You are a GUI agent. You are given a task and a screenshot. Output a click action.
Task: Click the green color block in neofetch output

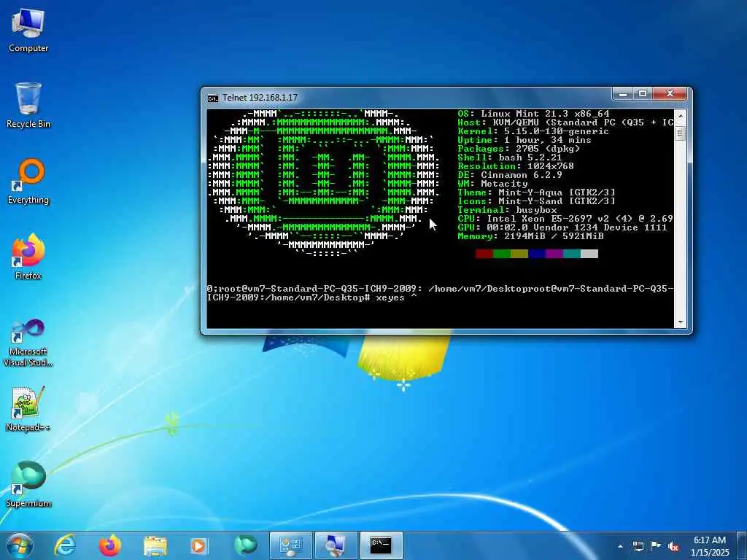[502, 254]
